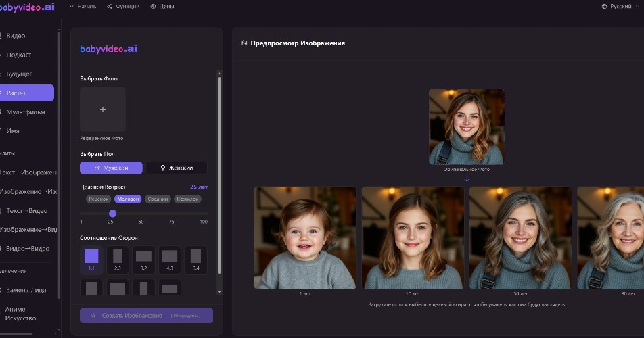644x338 pixels.
Task: Choose the 3:4 aspect ratio icon
Action: 196,257
